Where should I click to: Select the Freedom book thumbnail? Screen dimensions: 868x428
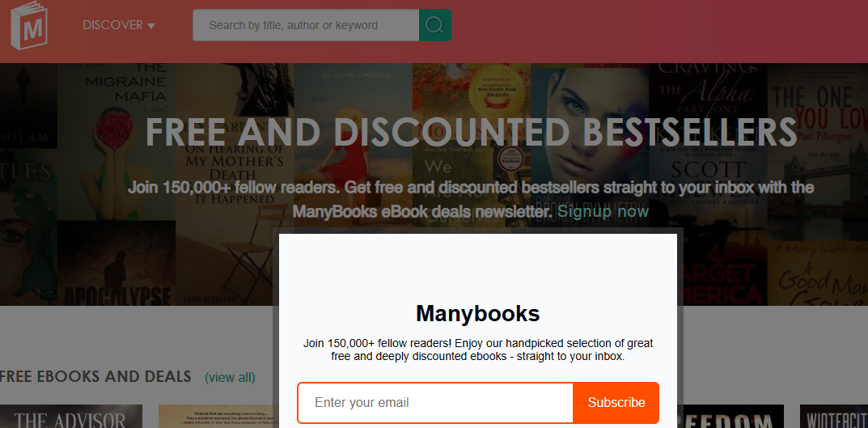coord(735,417)
